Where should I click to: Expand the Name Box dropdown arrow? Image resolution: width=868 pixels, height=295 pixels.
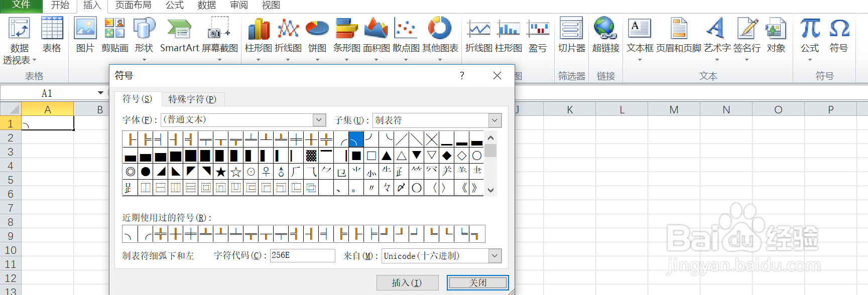point(100,93)
